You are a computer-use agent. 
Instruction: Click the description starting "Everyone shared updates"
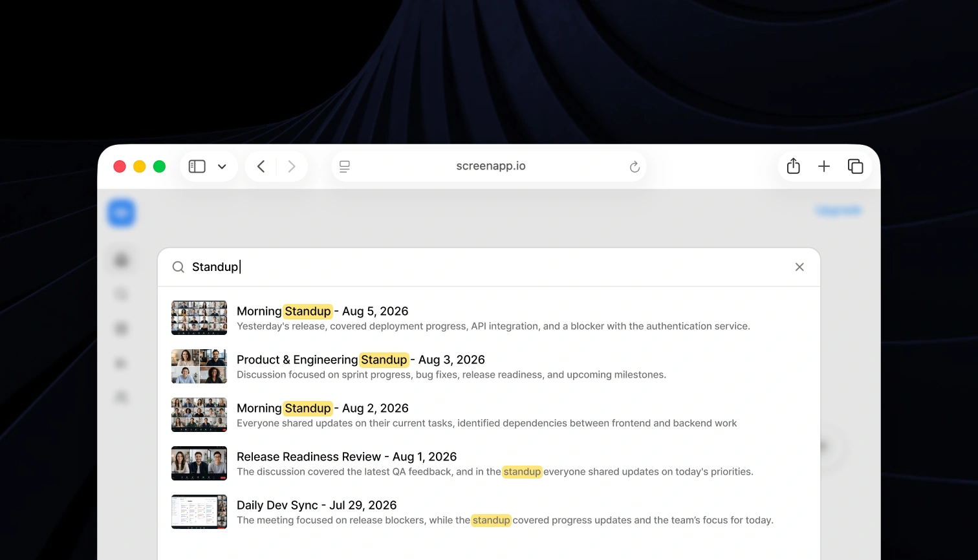(487, 424)
